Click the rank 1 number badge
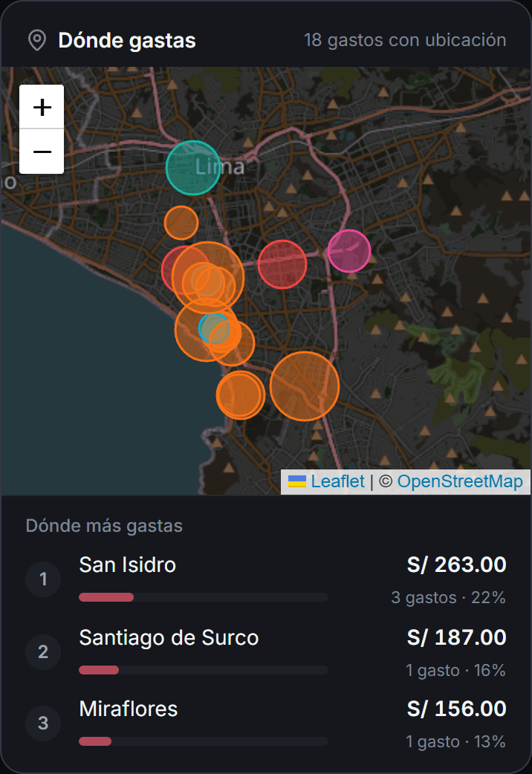Image resolution: width=532 pixels, height=774 pixels. coord(44,579)
